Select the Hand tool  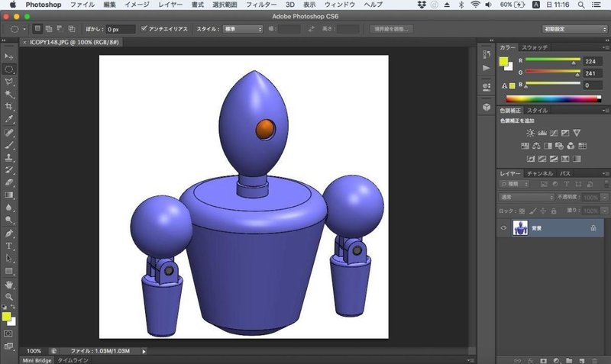[9, 285]
